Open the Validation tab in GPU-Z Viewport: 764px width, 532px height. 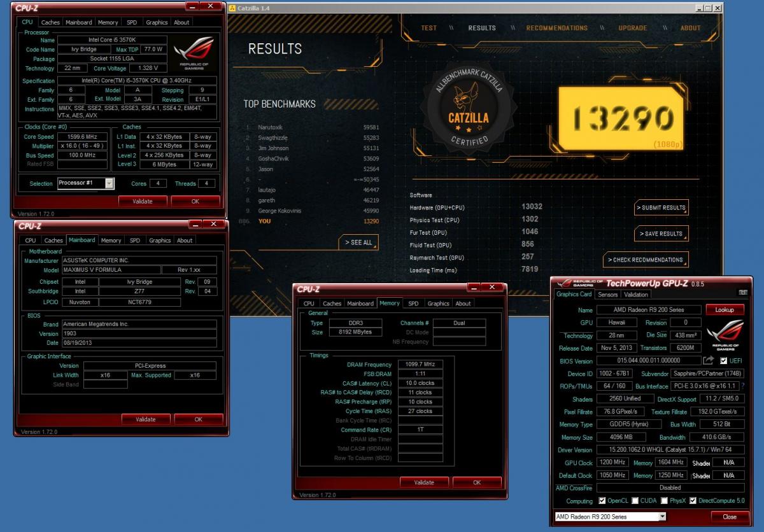pyautogui.click(x=635, y=295)
